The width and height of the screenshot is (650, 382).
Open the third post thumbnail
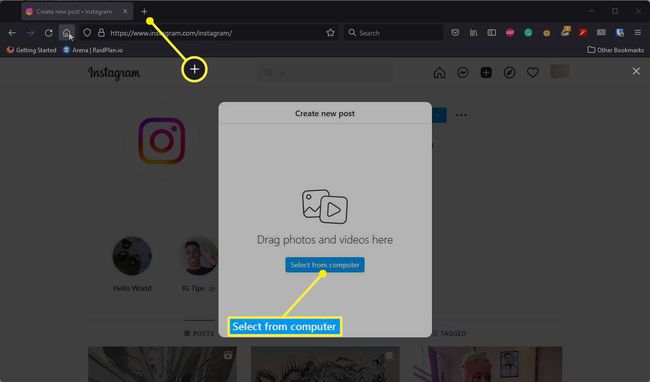pos(488,364)
